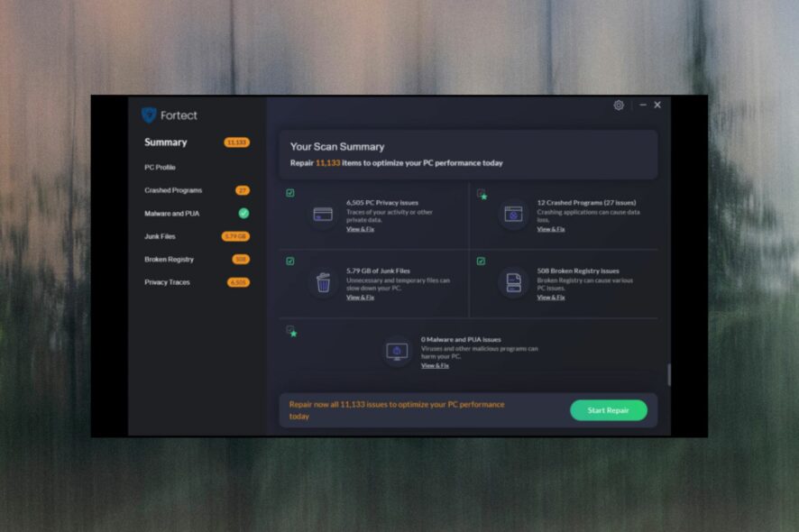The height and width of the screenshot is (532, 799).
Task: Minimize the Fortect window
Action: point(643,105)
